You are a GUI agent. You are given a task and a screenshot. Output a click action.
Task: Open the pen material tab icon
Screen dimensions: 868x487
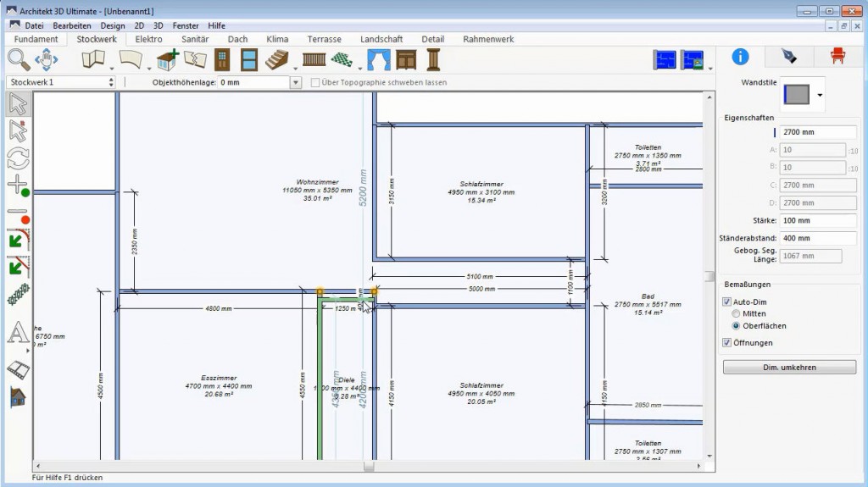(789, 56)
